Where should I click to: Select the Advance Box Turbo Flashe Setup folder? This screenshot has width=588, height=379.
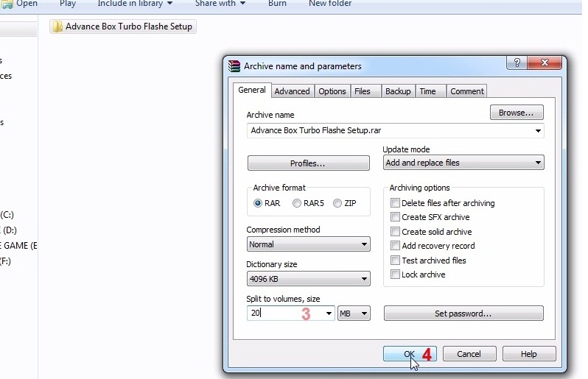(123, 26)
